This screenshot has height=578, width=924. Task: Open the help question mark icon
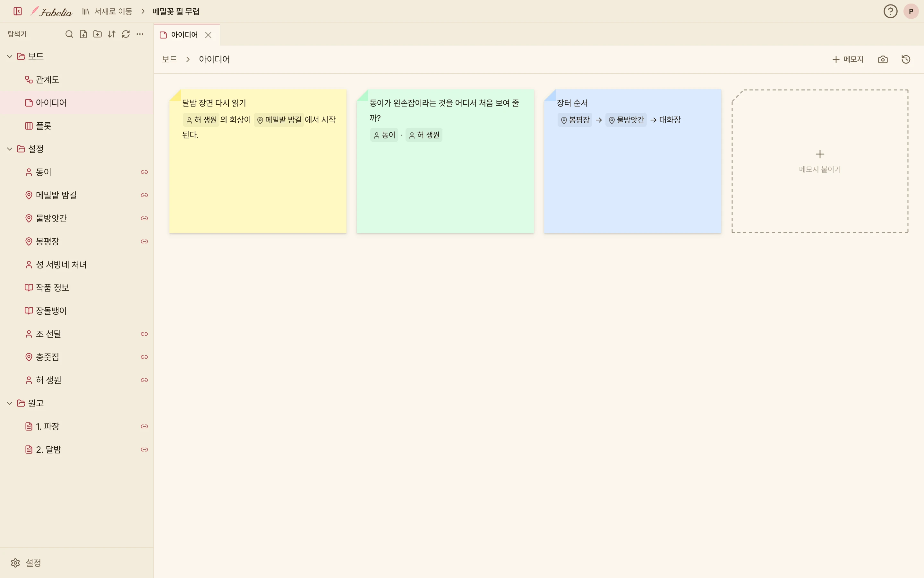(x=890, y=12)
